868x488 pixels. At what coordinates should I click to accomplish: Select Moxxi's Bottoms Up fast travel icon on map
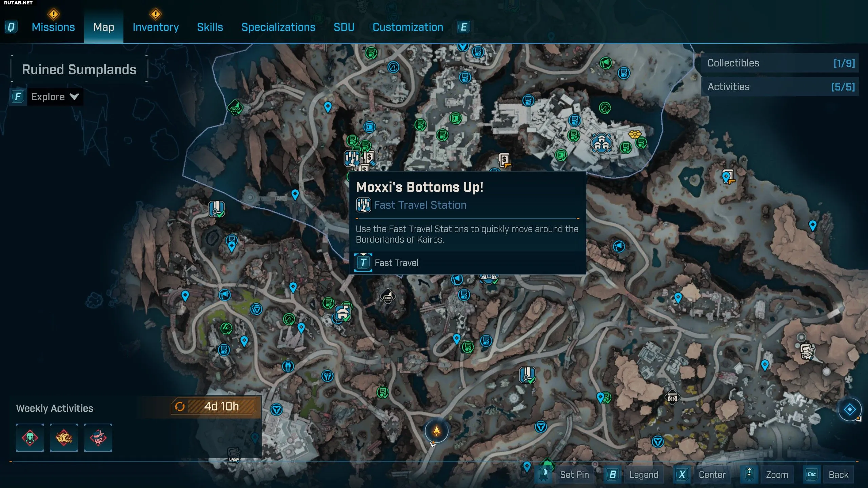[x=352, y=158]
